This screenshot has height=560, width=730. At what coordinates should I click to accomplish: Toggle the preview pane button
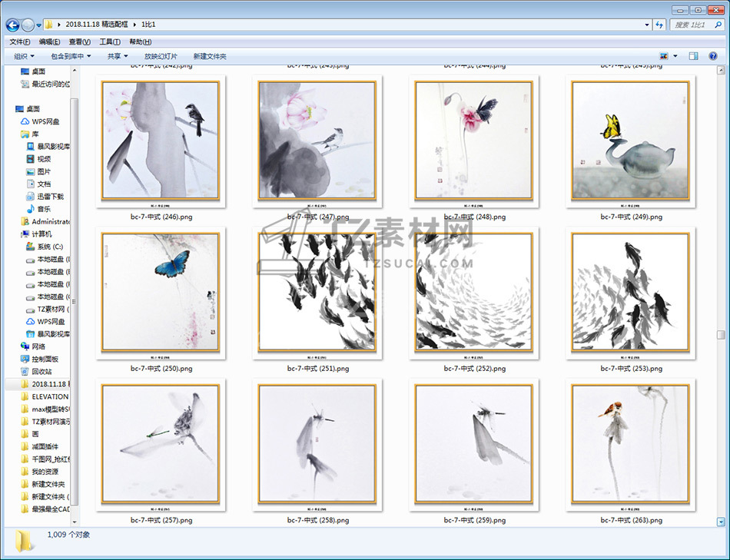(x=693, y=56)
